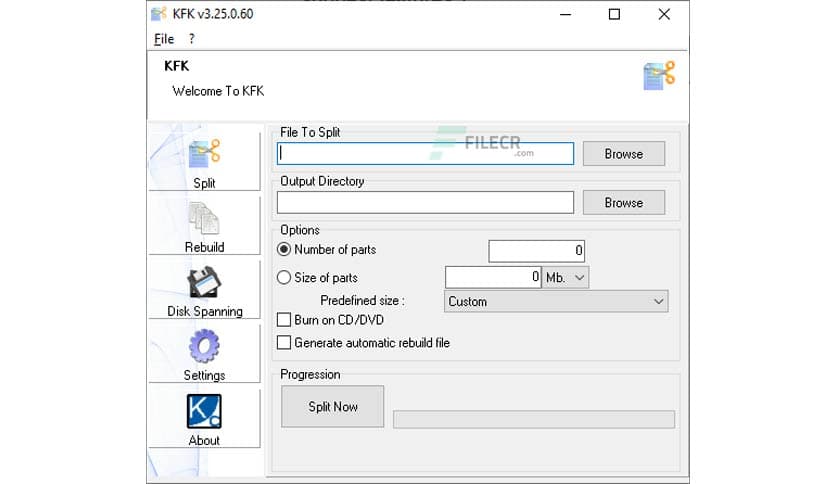Viewport: 836px width, 484px height.
Task: Expand the Mb. size unit dropdown
Action: pos(565,278)
